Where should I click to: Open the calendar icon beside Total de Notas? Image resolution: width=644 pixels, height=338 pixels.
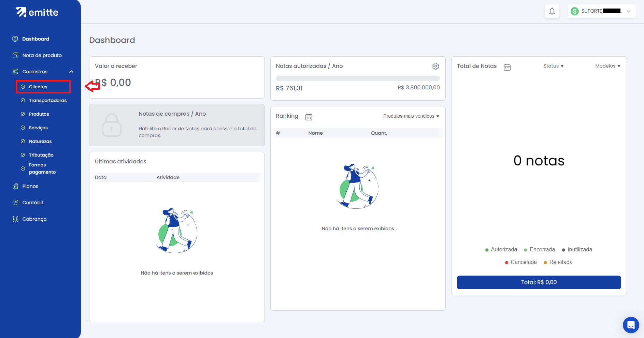pos(507,67)
